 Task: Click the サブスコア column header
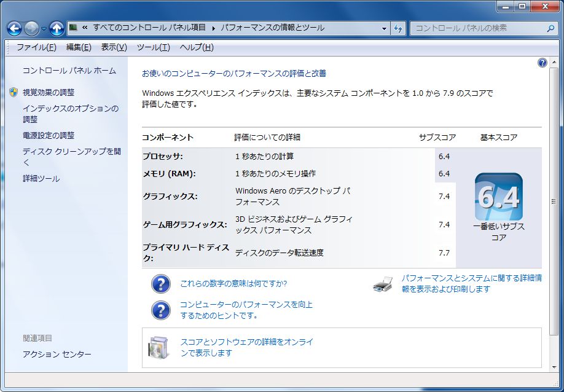coord(437,138)
